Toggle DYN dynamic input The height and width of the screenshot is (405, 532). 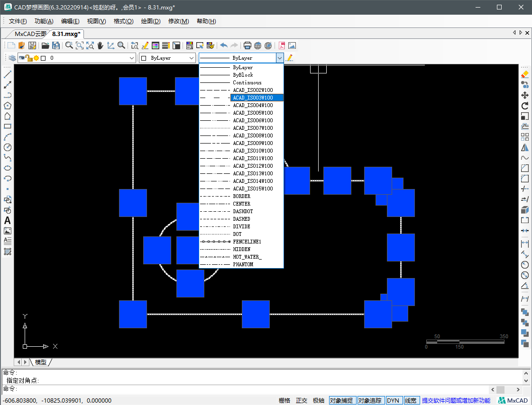[393, 401]
